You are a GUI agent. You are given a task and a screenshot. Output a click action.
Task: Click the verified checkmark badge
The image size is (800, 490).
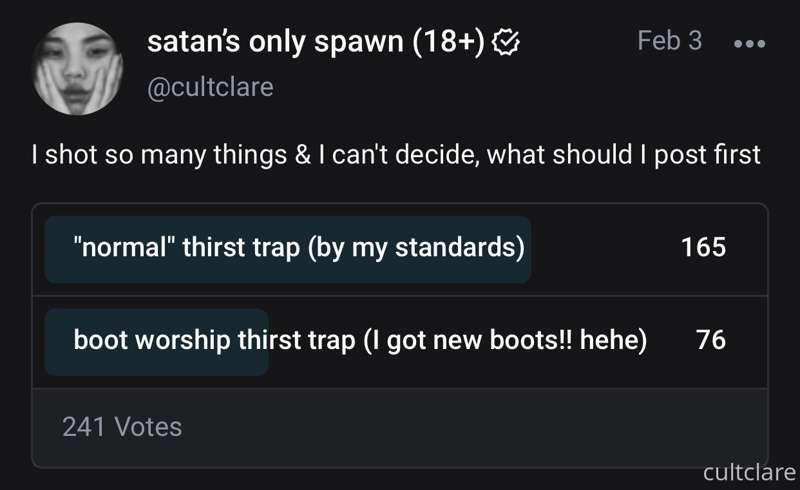506,42
